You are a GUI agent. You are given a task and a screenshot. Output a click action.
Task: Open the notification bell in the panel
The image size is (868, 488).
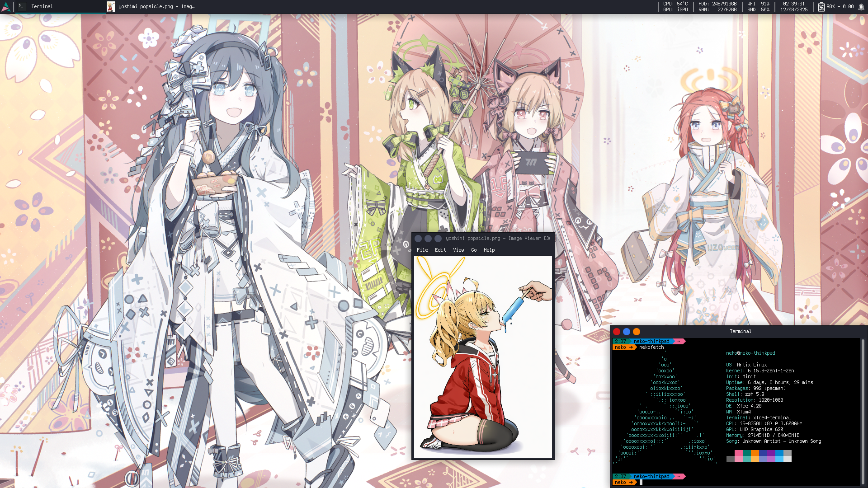(x=861, y=6)
